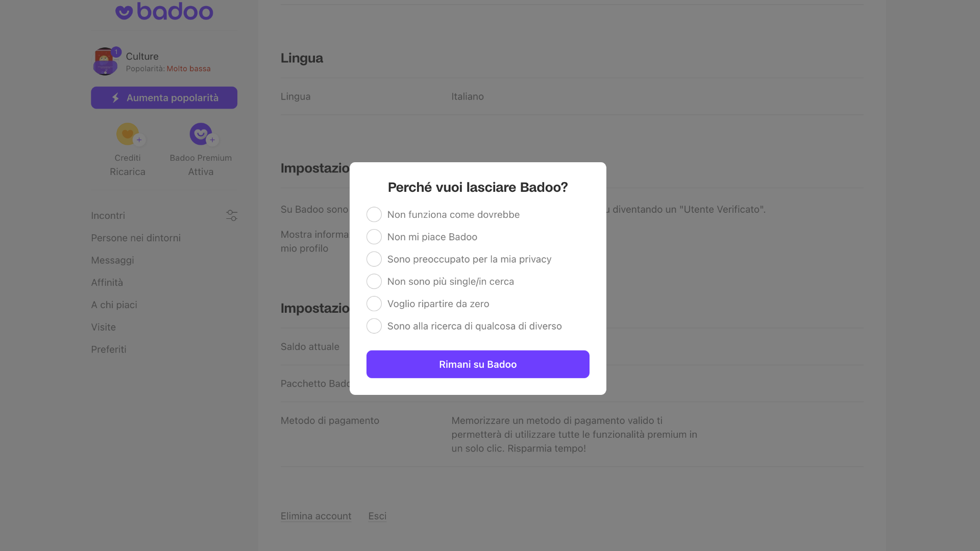Click the Esci link

[377, 516]
